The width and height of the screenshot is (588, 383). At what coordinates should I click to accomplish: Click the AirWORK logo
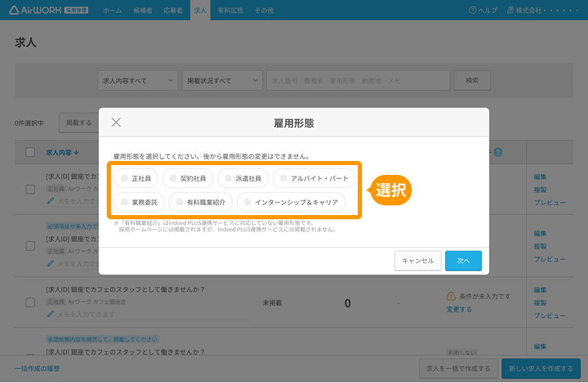pos(49,10)
